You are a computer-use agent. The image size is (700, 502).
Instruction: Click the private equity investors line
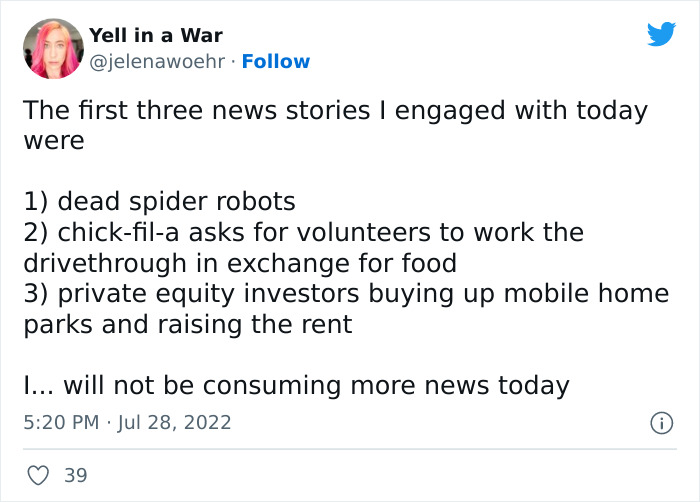[x=345, y=293]
